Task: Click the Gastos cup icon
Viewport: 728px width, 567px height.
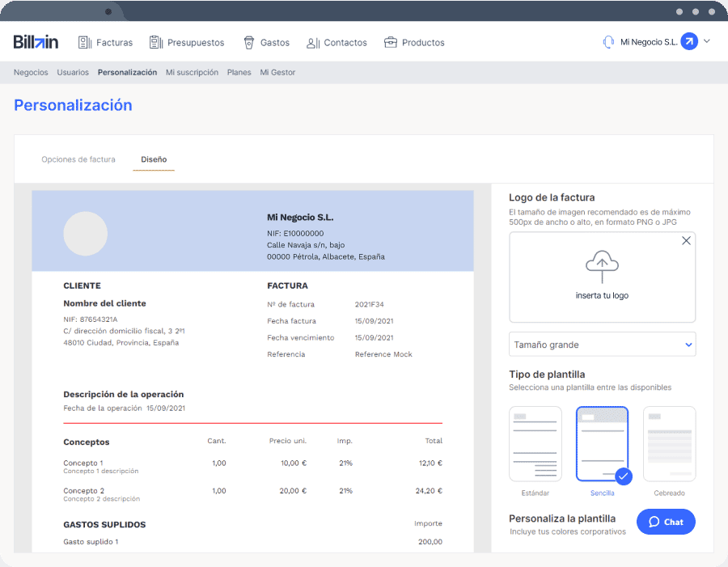Action: point(249,43)
